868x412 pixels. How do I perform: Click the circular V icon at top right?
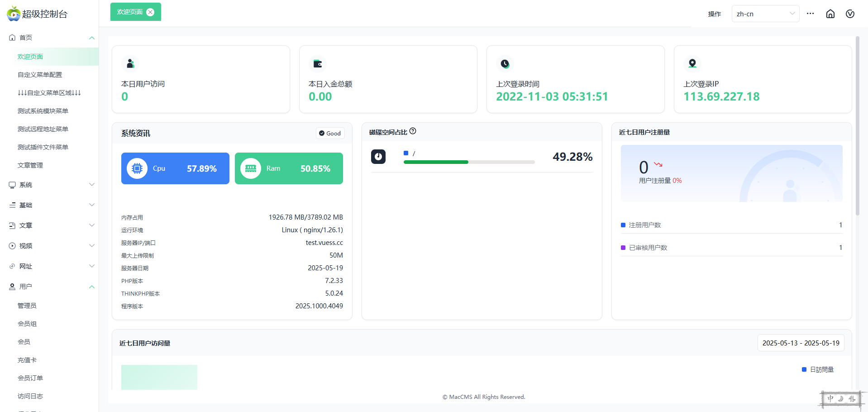pos(850,14)
